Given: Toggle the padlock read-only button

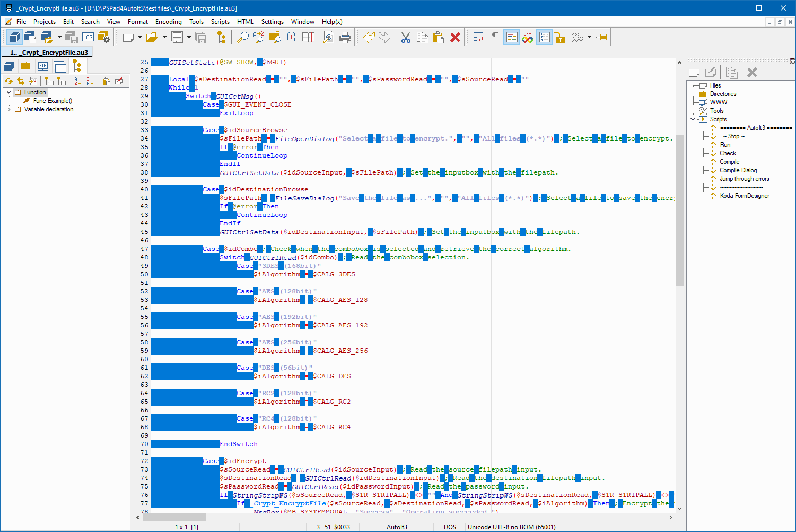Looking at the screenshot, I should (560, 37).
